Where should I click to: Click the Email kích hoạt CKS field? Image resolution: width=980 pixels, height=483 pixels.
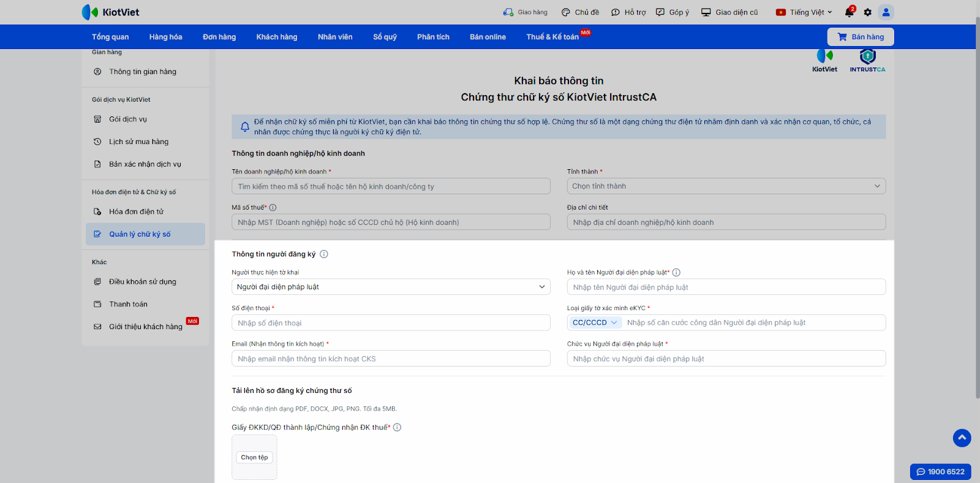(x=391, y=359)
